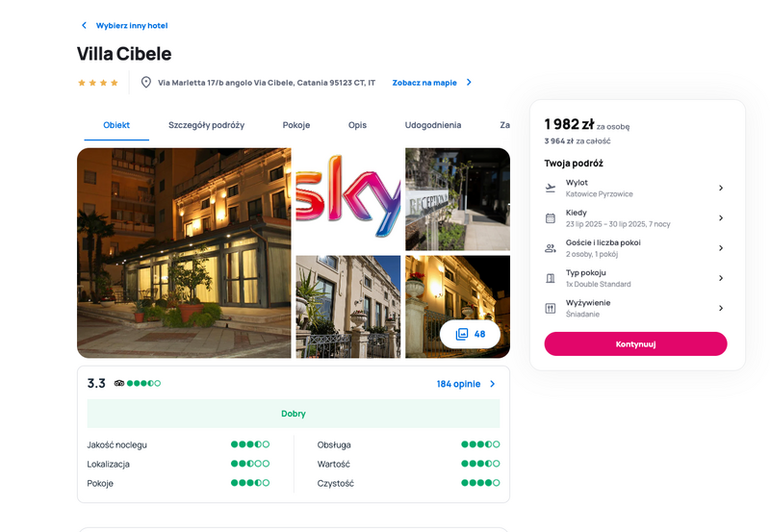Open the Wyżywienie Śniadanie row chevron

pos(721,308)
